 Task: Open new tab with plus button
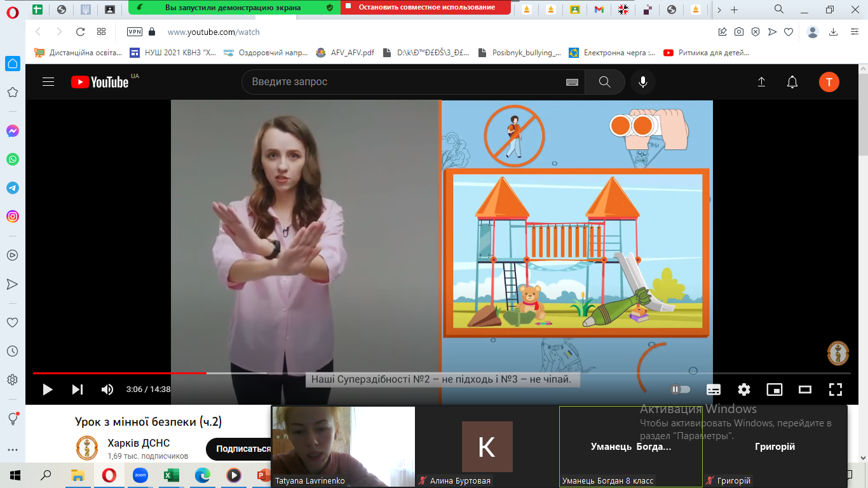pos(734,10)
